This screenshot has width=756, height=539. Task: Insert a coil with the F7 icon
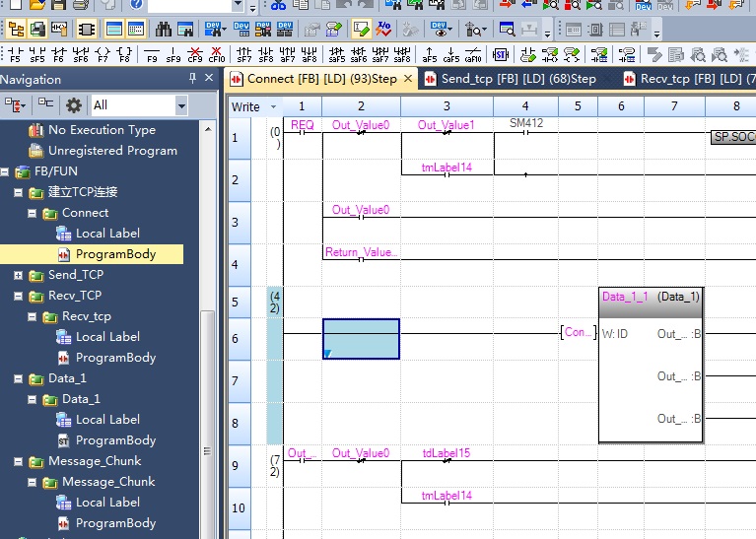[x=102, y=54]
